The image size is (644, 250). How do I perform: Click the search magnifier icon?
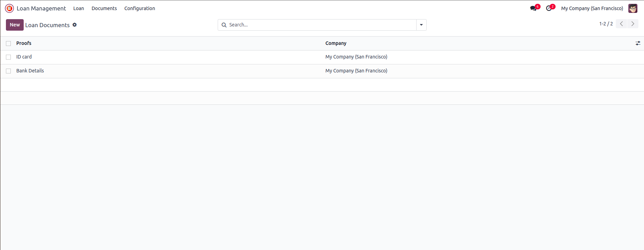[x=224, y=25]
